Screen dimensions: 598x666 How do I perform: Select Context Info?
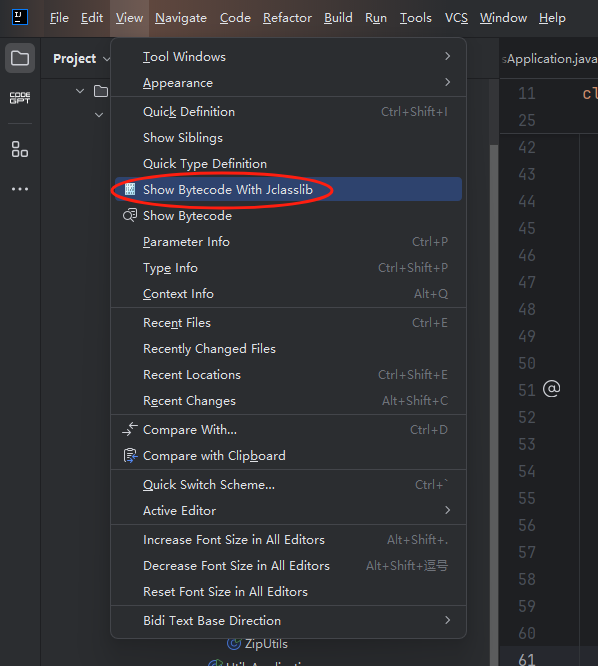point(288,293)
